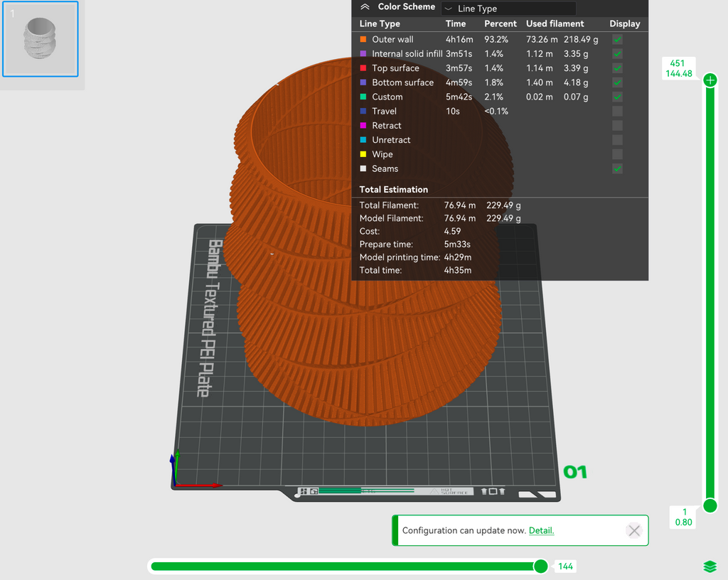The image size is (728, 580).
Task: Enable Travel lines display checkbox
Action: (618, 112)
